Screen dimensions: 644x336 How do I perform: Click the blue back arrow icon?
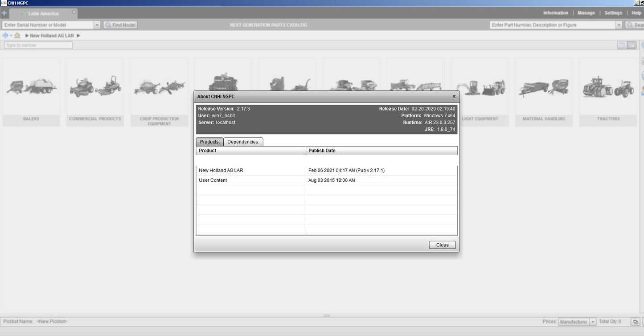[x=5, y=36]
